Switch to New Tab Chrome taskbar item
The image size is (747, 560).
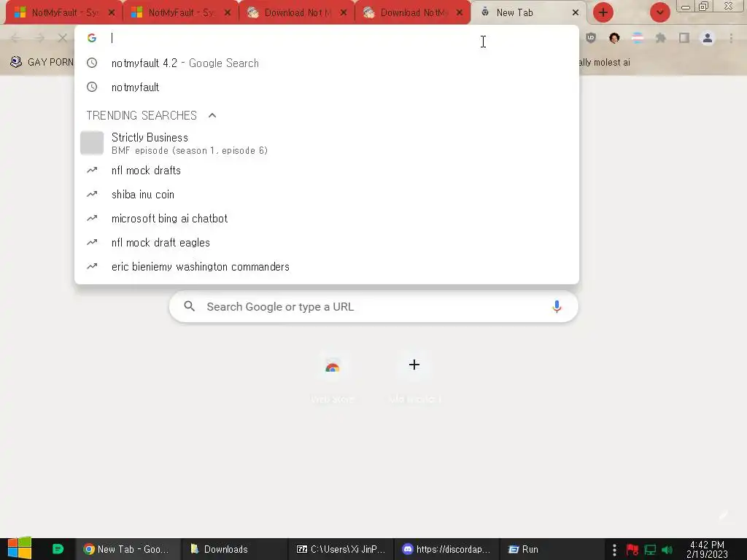point(128,549)
